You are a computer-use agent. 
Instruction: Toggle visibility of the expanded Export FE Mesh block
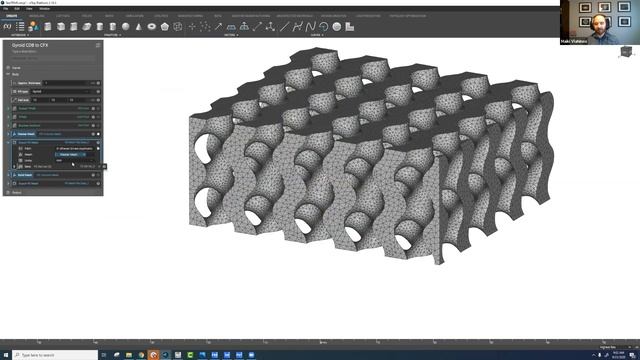tap(98, 142)
